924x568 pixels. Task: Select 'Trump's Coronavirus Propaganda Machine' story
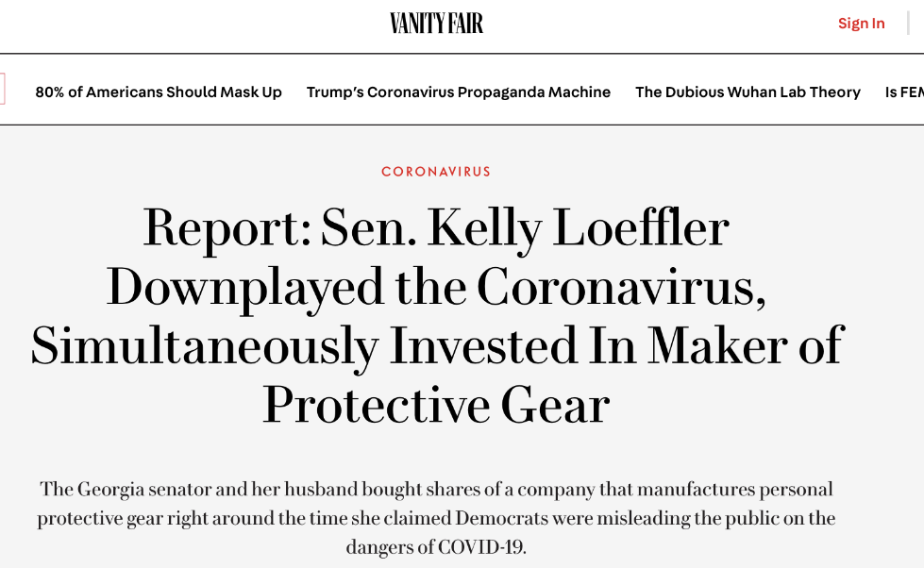(459, 92)
